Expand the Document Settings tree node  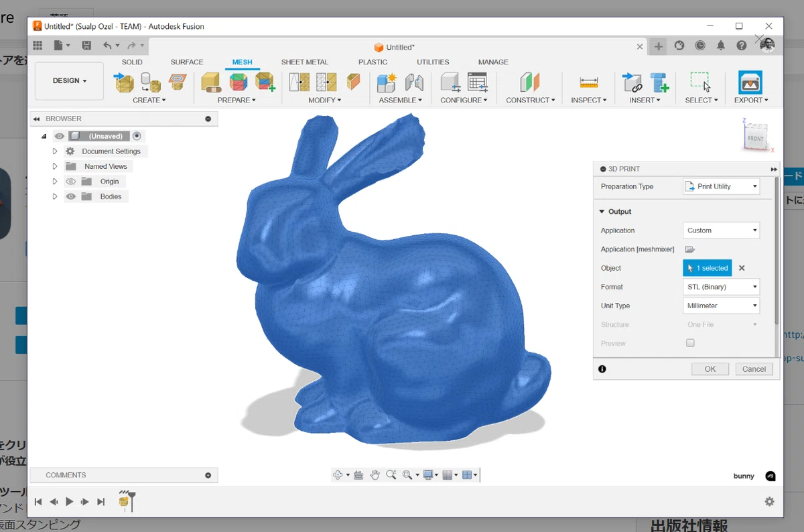(55, 151)
